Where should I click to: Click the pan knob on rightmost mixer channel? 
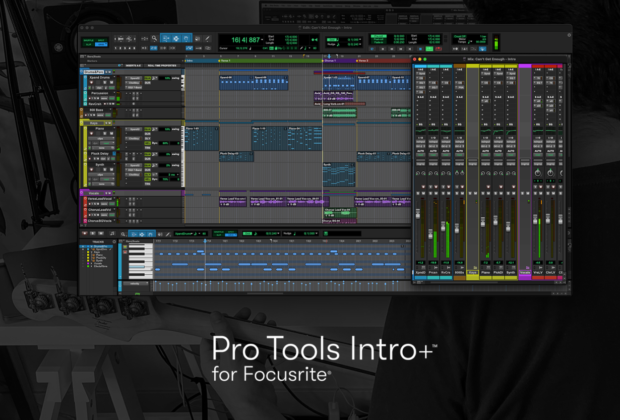(x=549, y=175)
